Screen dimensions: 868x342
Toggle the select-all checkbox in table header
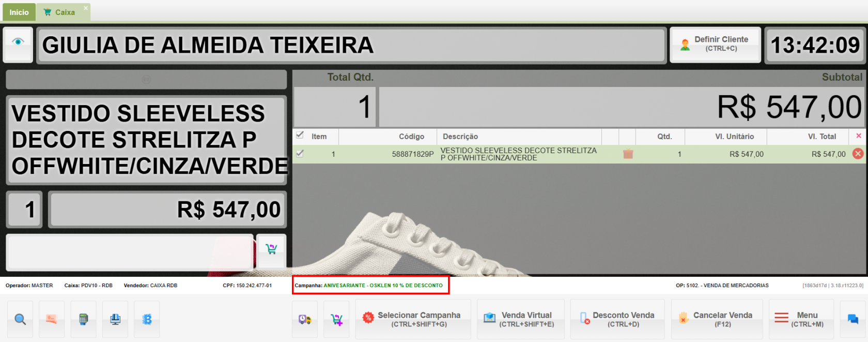(x=300, y=136)
